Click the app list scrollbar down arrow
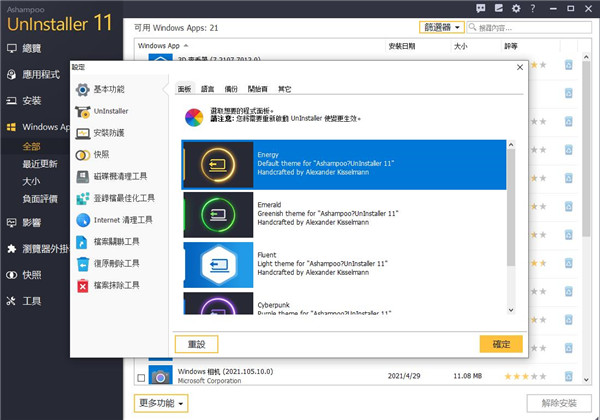The width and height of the screenshot is (600, 420). [586, 379]
